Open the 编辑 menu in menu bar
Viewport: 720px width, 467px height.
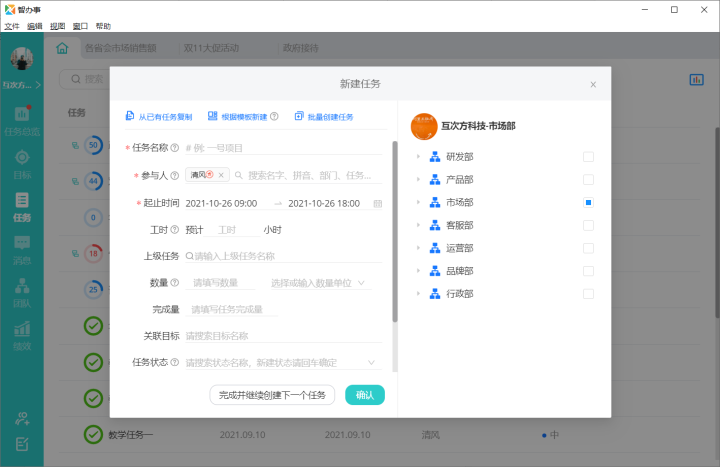click(35, 26)
